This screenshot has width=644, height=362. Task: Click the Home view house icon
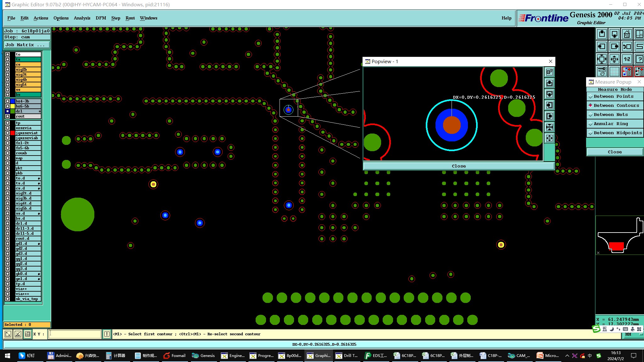[627, 34]
